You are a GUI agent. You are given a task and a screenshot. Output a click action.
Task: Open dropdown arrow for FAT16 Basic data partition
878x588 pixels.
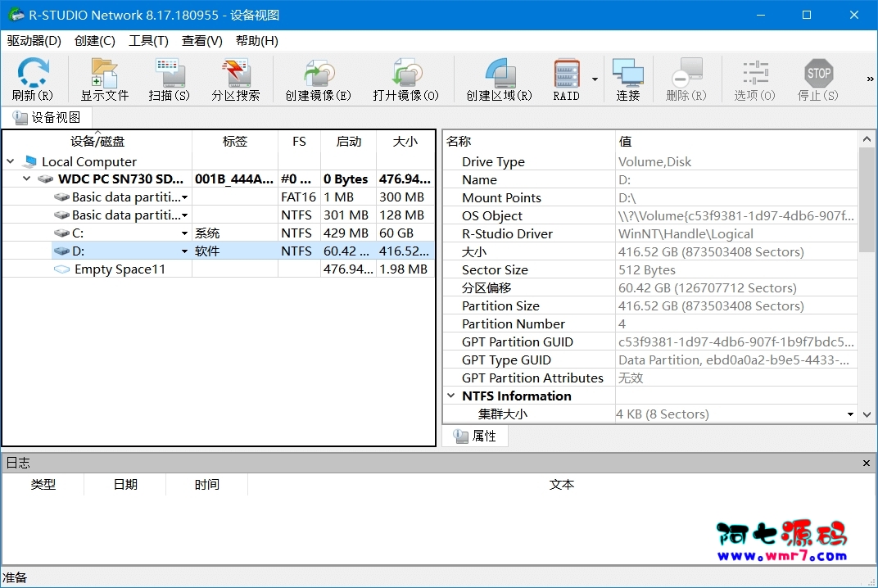[185, 197]
